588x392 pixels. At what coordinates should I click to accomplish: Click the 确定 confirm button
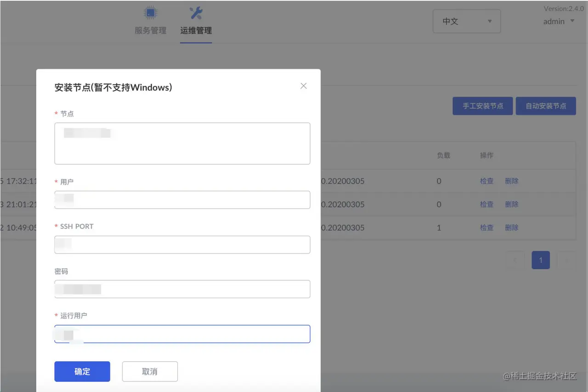click(x=82, y=371)
